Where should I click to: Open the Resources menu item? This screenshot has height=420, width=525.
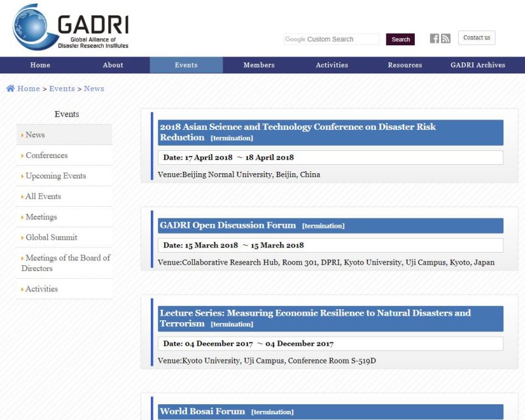404,65
